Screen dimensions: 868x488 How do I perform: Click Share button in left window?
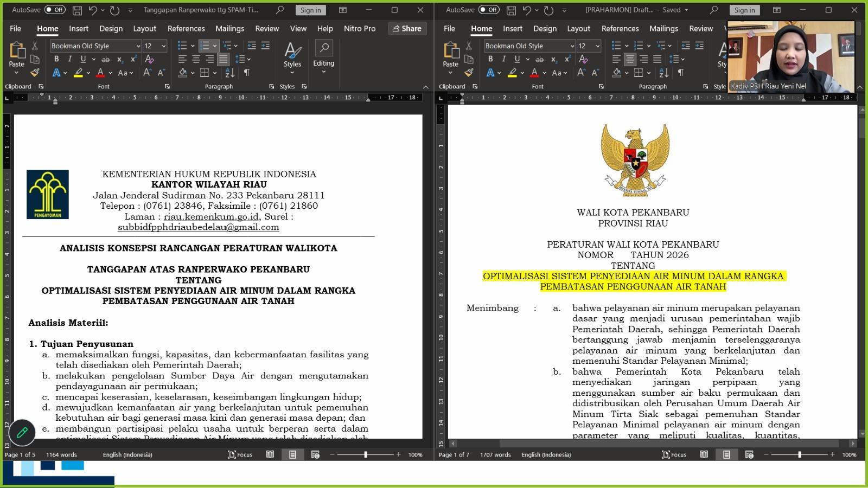coord(407,28)
